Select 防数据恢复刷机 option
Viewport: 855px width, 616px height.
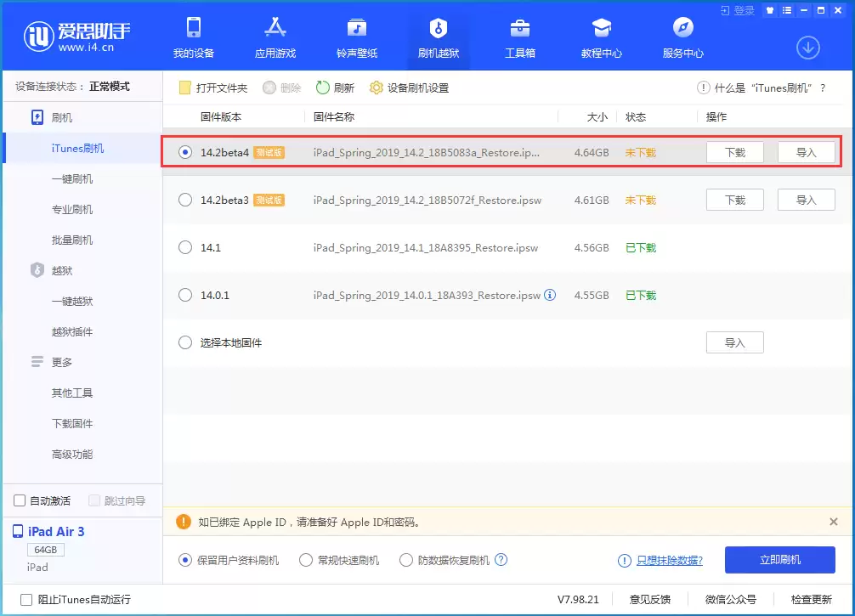pyautogui.click(x=406, y=560)
